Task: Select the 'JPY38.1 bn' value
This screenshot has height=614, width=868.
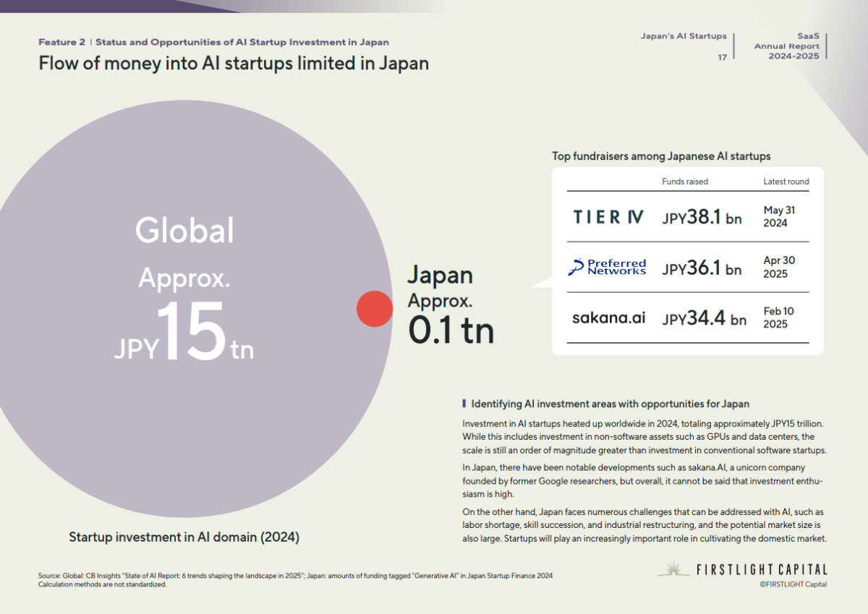Action: [702, 216]
